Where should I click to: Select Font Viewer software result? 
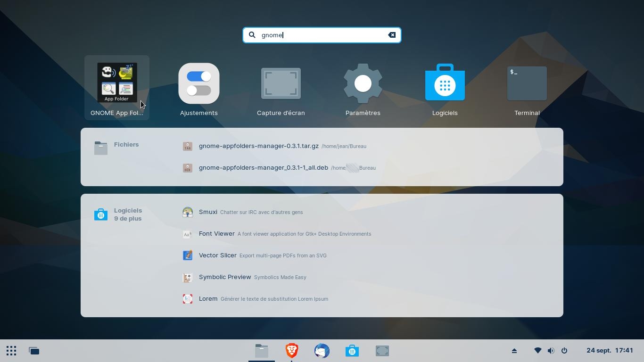click(216, 234)
